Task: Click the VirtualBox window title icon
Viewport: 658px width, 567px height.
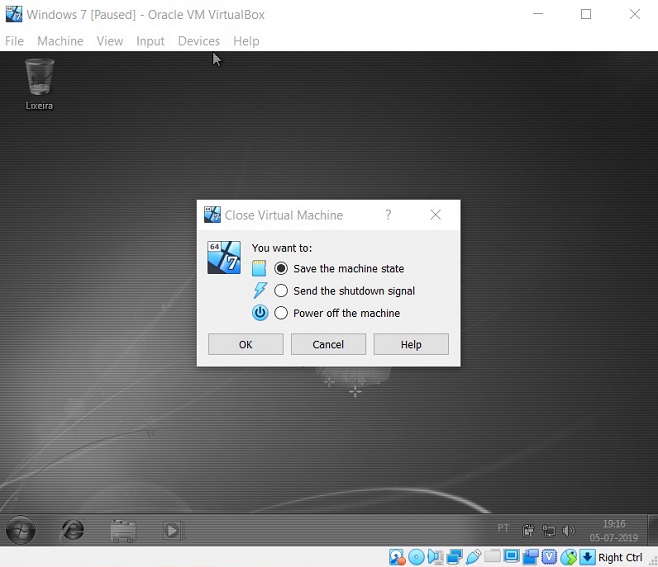Action: point(14,14)
